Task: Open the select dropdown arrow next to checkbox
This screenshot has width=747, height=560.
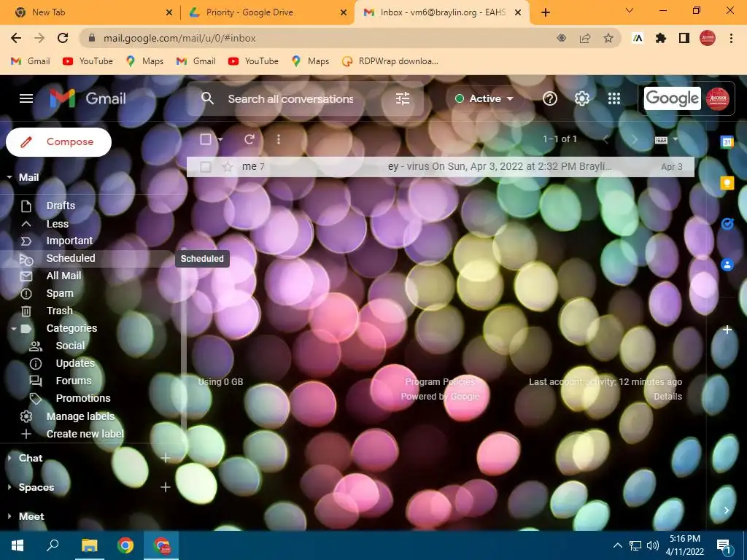Action: (x=220, y=139)
